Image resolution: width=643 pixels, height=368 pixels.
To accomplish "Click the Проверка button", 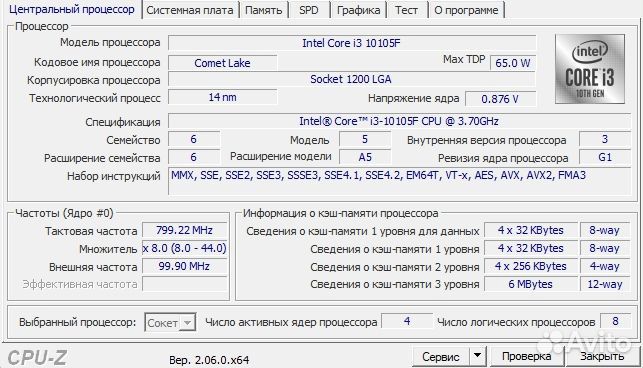I will click(526, 356).
